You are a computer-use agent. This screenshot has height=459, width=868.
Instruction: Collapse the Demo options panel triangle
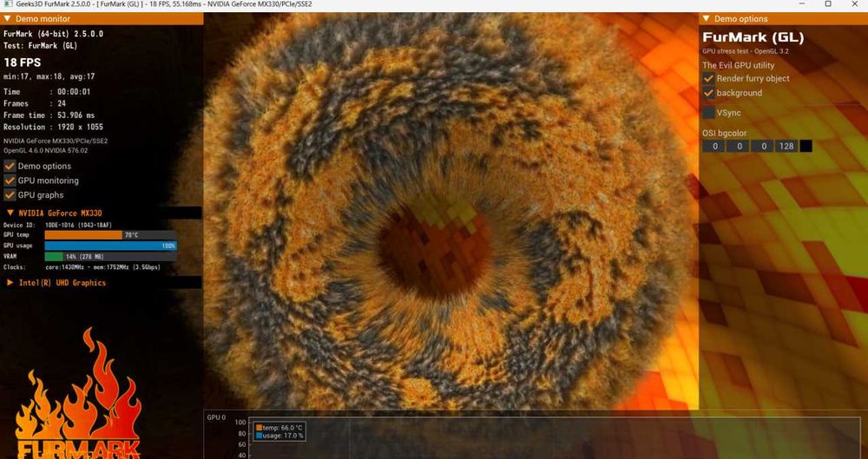click(x=706, y=18)
